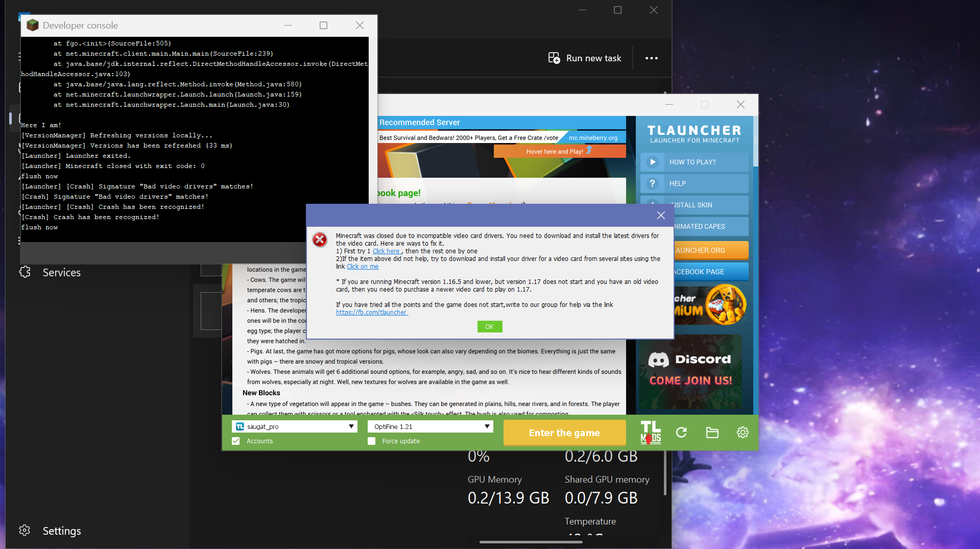This screenshot has width=980, height=549.
Task: Click the Discord logo banner
Action: click(x=690, y=371)
